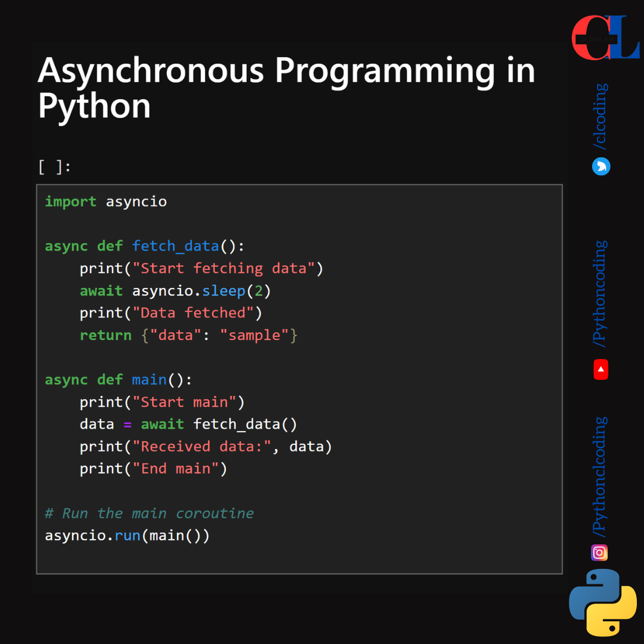
Task: Click the blue Twitter bird icon
Action: pyautogui.click(x=601, y=166)
